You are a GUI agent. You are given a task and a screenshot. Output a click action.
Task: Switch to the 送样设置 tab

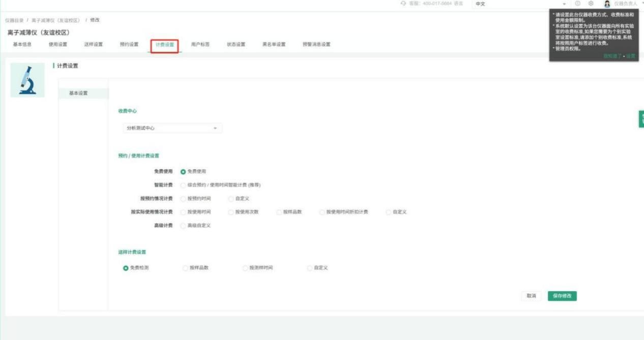[x=94, y=44]
